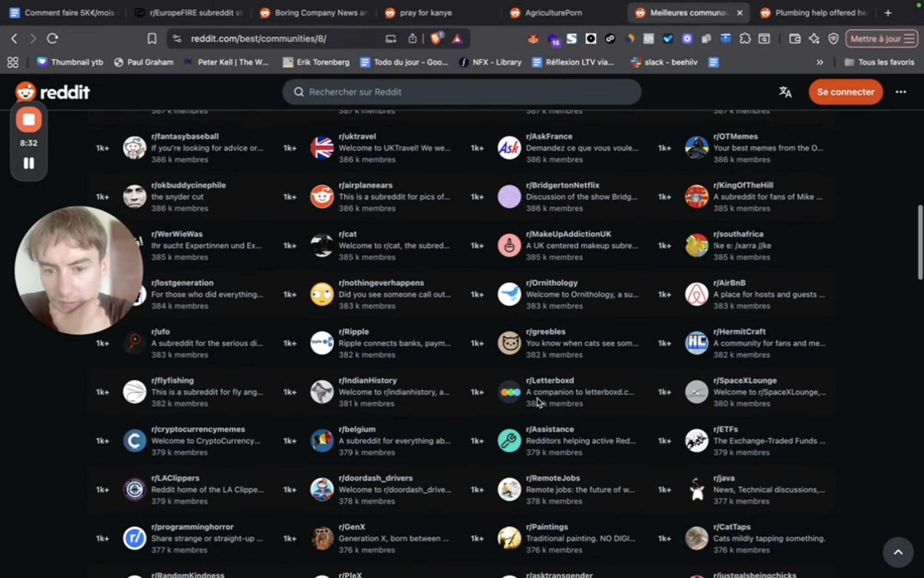This screenshot has height=578, width=924.
Task: Click the r/AirBnB community icon
Action: (696, 294)
